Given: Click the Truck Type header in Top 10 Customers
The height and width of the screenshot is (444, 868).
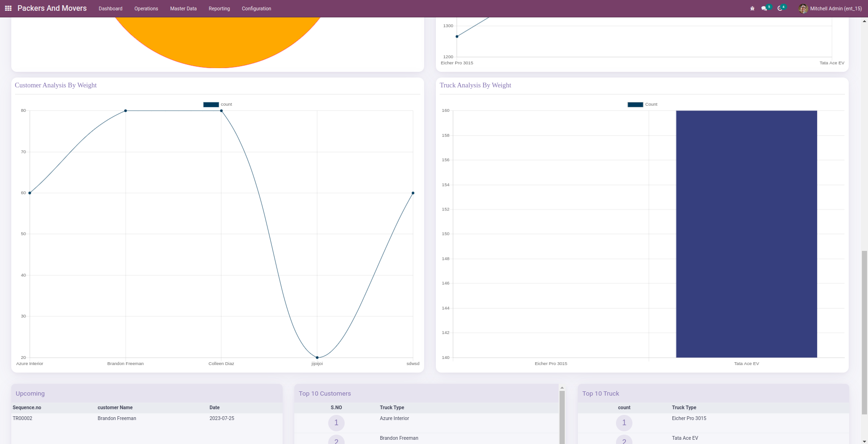Looking at the screenshot, I should 392,408.
